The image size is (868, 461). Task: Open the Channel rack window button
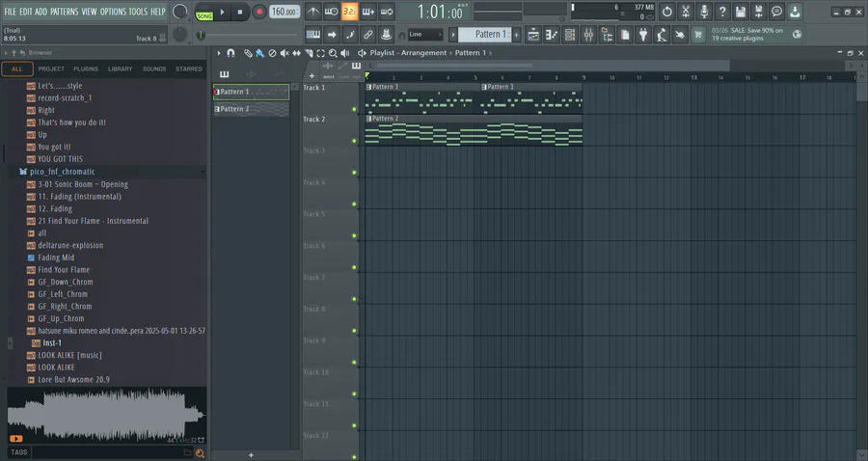[570, 35]
